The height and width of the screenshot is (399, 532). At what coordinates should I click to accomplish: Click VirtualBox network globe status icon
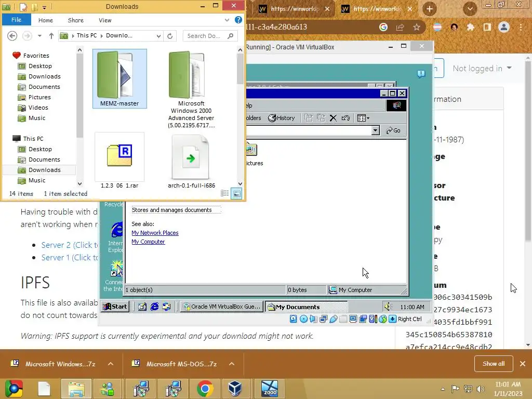coord(383,319)
